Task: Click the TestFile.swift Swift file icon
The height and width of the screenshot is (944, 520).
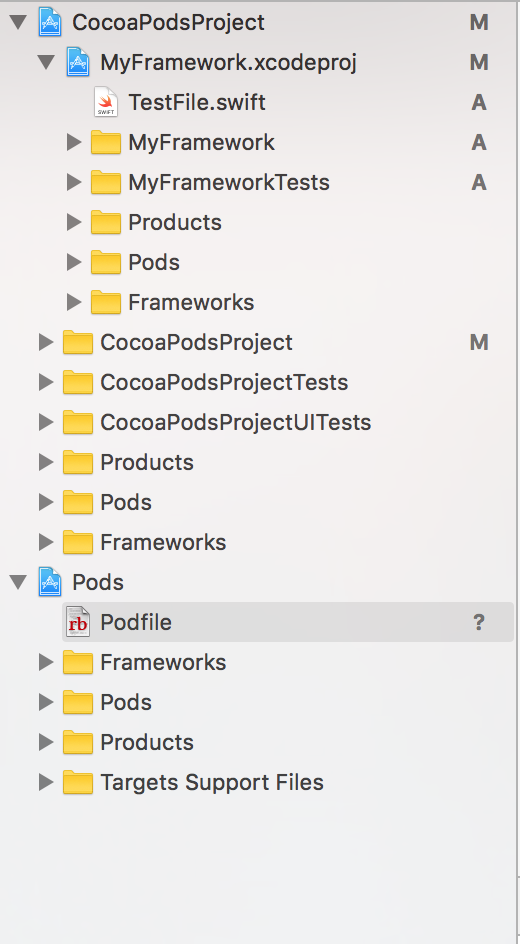Action: [106, 102]
